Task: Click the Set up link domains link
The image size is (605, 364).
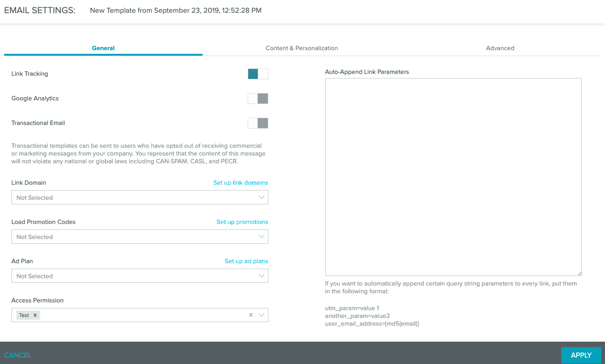Action: 240,182
